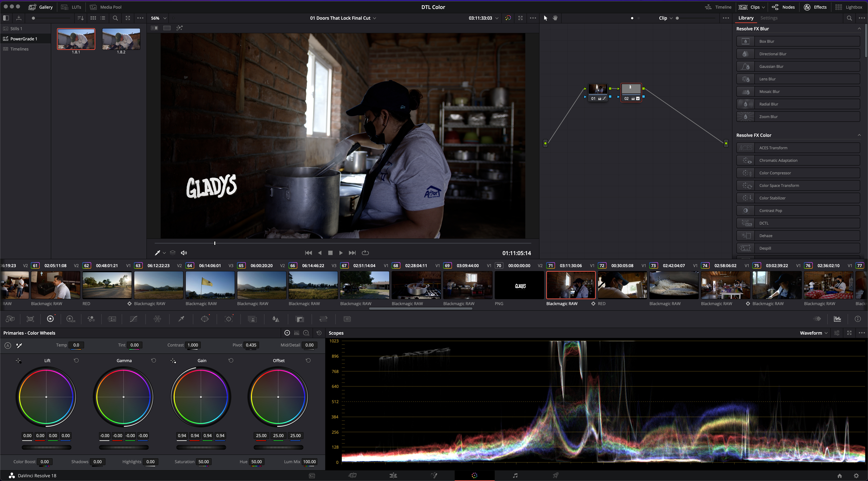Switch gallery to list view

click(103, 18)
